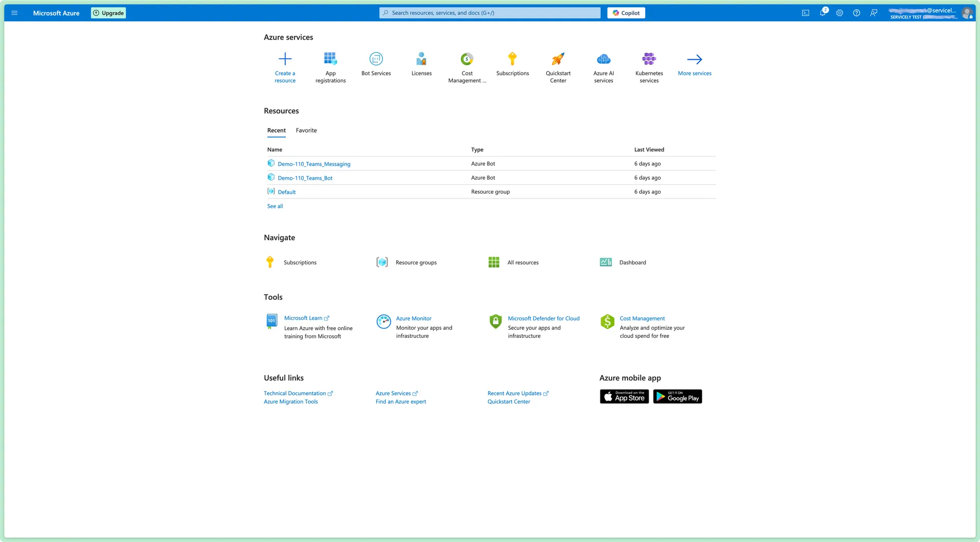
Task: Open the Default resource group
Action: coord(286,192)
